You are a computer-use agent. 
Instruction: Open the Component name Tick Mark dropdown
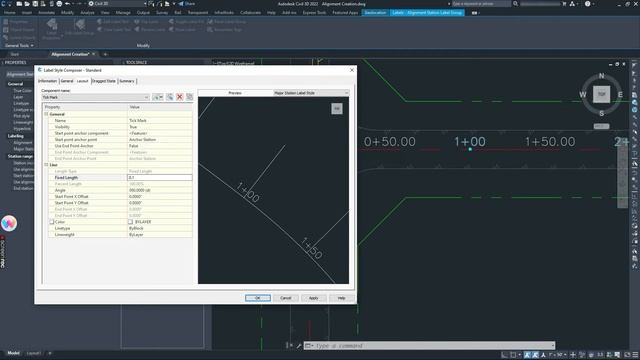pyautogui.click(x=96, y=97)
